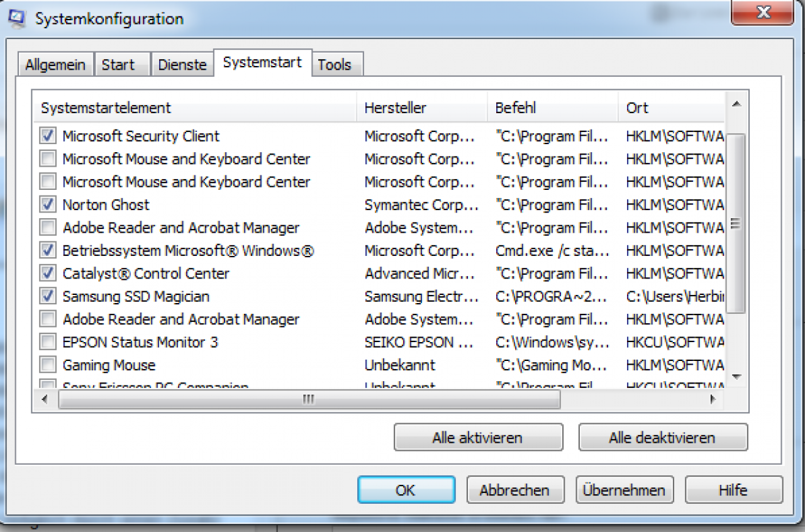Click the C:\Users\Herbi location cell
Screen dimensions: 805x532
[675, 296]
